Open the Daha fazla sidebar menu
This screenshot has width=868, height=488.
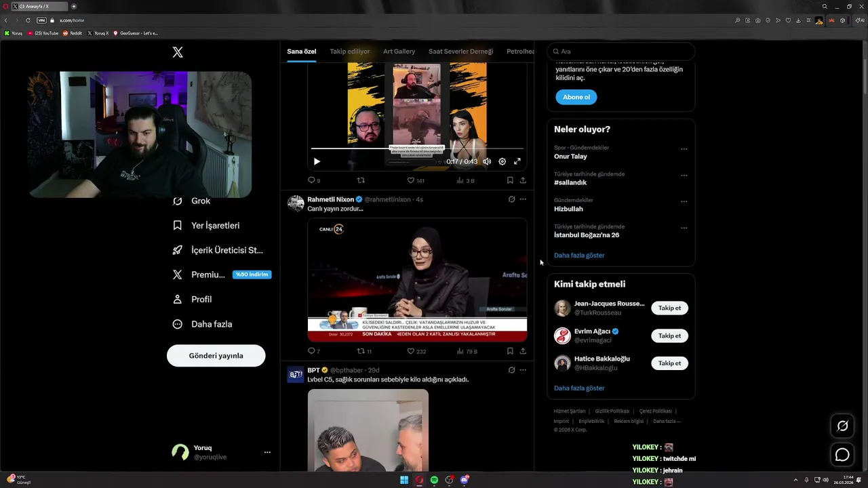(202, 324)
